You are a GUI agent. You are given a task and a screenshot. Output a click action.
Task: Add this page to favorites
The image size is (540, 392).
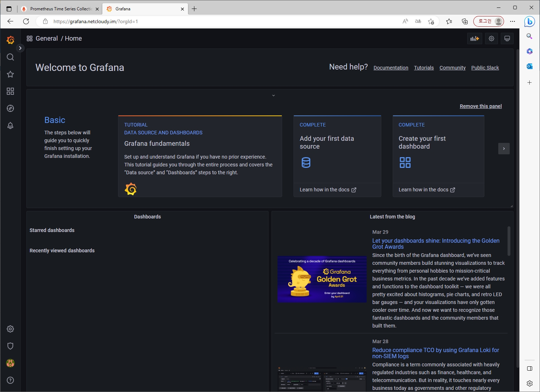tap(431, 21)
